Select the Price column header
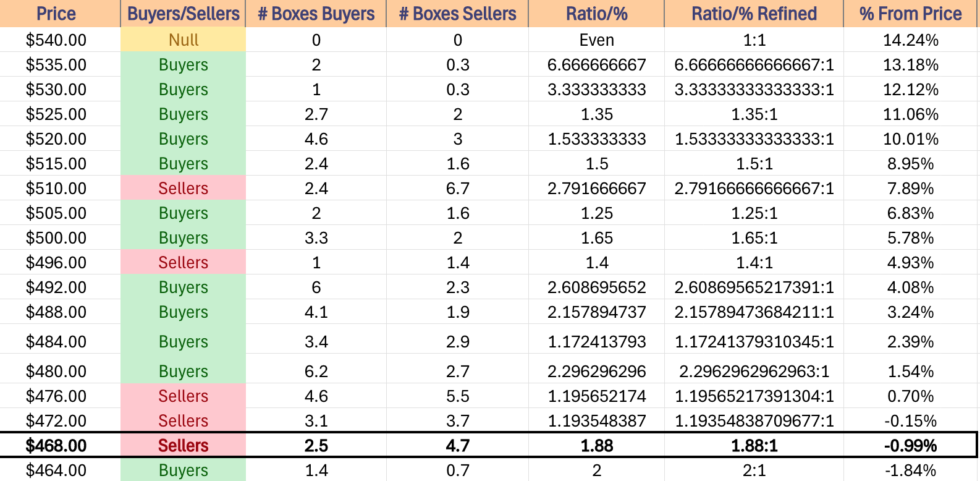980x481 pixels. click(60, 14)
